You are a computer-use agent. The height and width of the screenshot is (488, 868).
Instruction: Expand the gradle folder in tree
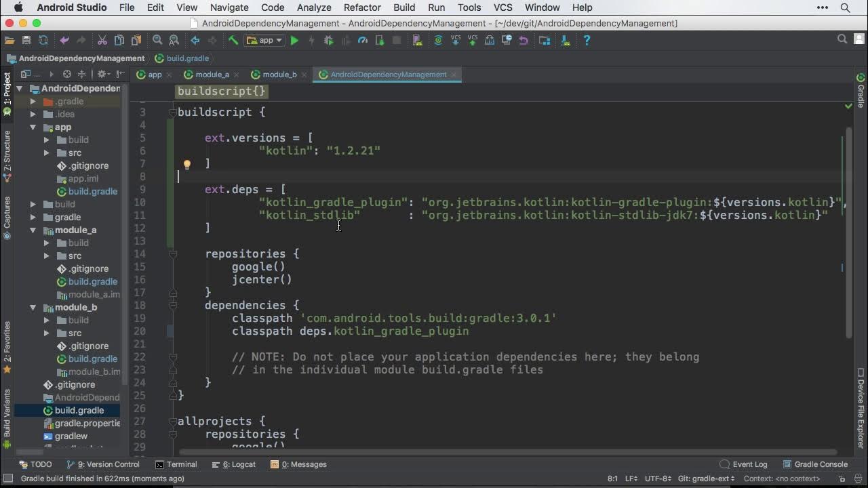point(33,218)
